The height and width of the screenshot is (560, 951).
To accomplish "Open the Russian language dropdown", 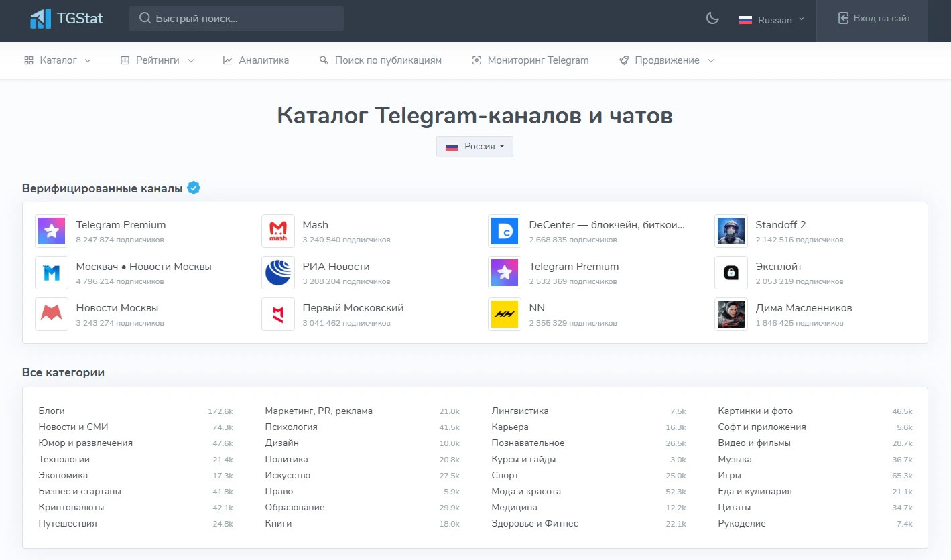I will [x=771, y=19].
